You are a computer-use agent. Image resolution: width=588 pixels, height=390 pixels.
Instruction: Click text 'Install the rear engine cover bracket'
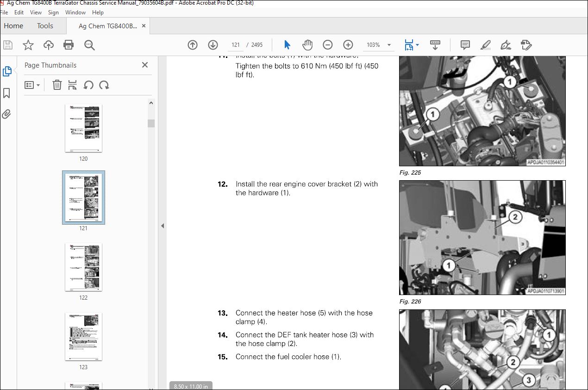[x=294, y=184]
